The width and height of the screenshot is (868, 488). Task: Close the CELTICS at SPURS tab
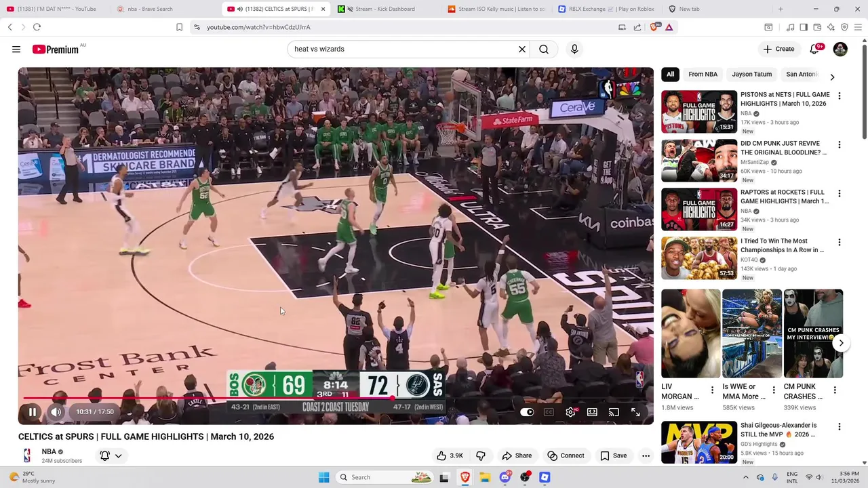click(323, 9)
